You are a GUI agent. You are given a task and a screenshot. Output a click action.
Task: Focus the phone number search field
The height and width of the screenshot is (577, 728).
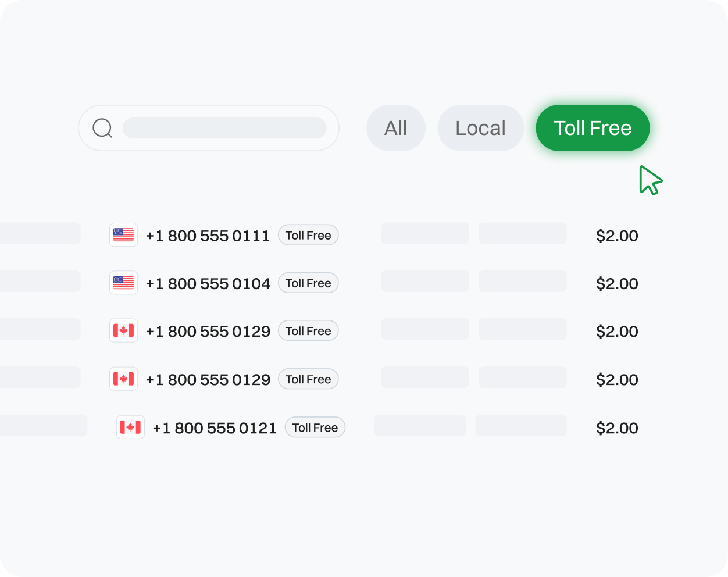pyautogui.click(x=224, y=128)
